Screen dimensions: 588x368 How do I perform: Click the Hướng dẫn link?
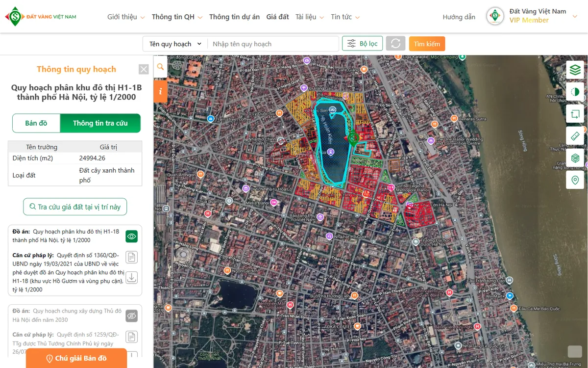point(459,17)
